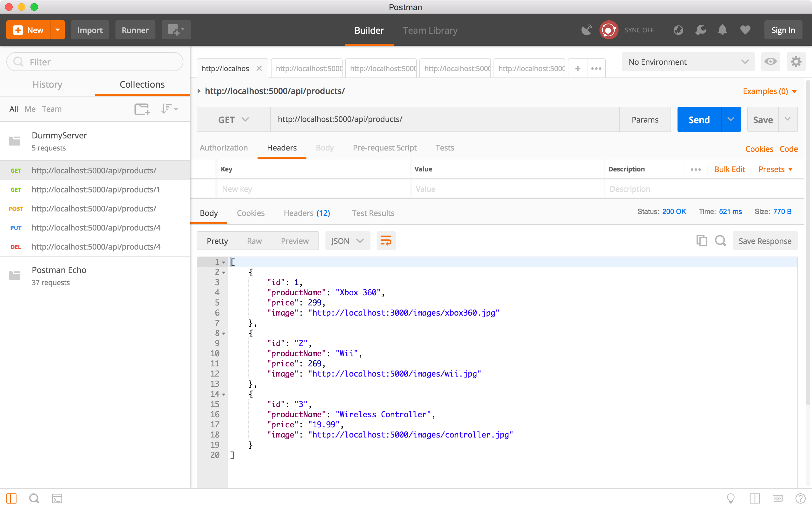Open Postman console in status bar
The height and width of the screenshot is (508, 812).
point(57,498)
